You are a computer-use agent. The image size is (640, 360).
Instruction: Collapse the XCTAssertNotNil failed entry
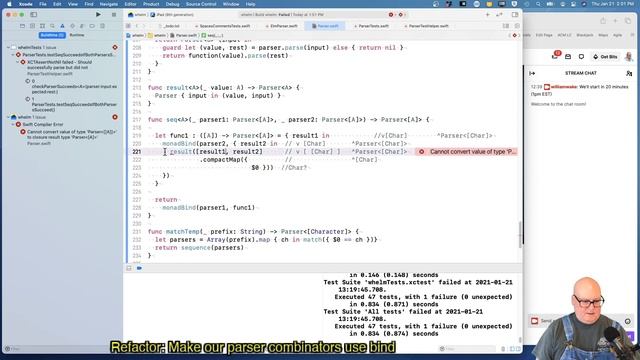click(18, 62)
